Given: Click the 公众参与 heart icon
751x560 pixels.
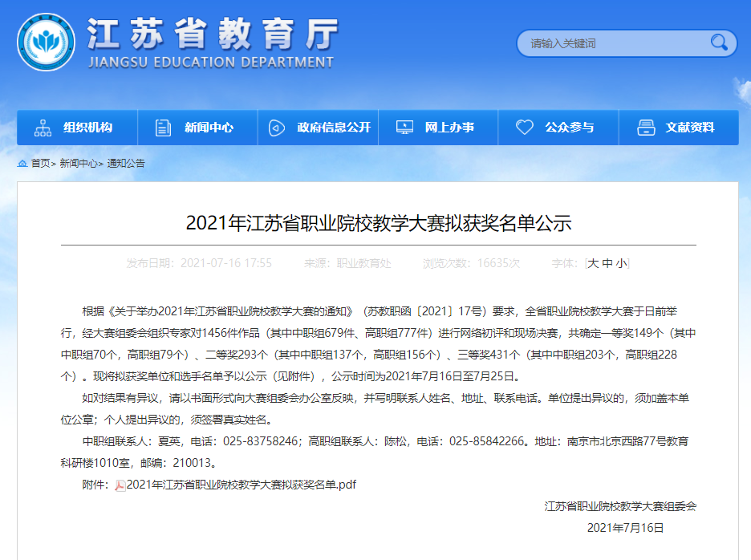Looking at the screenshot, I should pyautogui.click(x=525, y=128).
